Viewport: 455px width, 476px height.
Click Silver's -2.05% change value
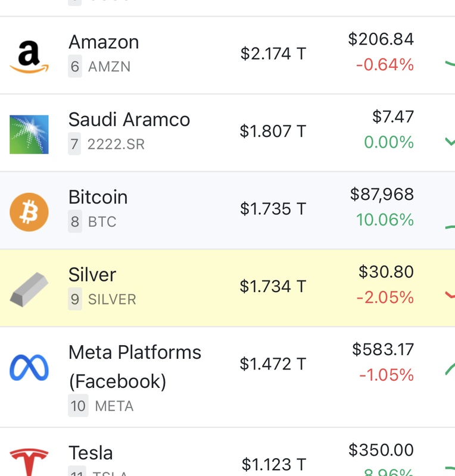point(385,297)
